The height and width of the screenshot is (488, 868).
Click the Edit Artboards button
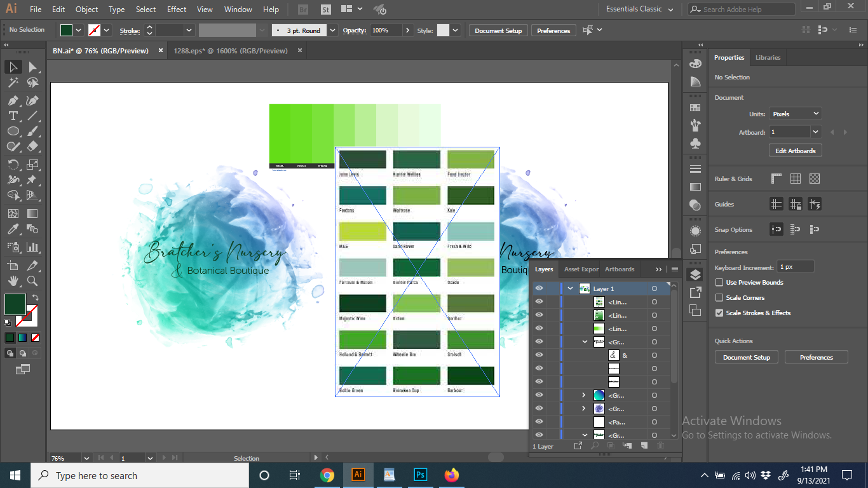tap(795, 151)
